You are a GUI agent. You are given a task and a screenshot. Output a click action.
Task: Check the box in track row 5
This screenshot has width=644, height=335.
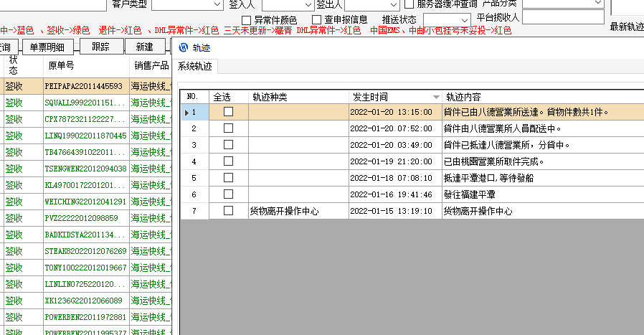(228, 178)
